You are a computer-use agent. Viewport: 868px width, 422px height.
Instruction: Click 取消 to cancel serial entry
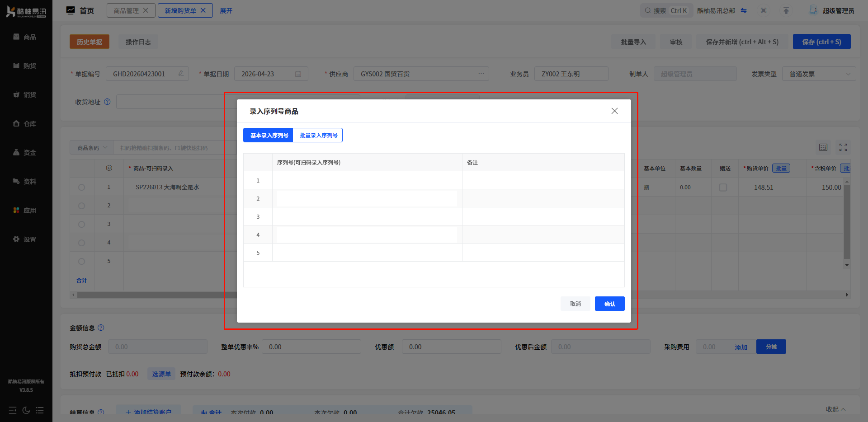(x=575, y=304)
